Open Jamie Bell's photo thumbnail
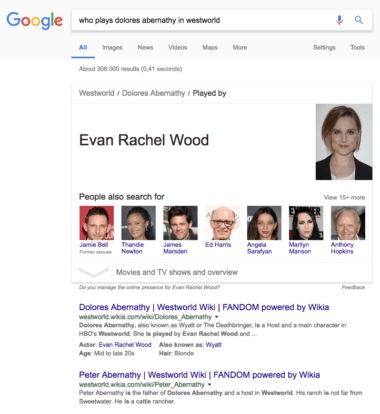 pyautogui.click(x=97, y=223)
